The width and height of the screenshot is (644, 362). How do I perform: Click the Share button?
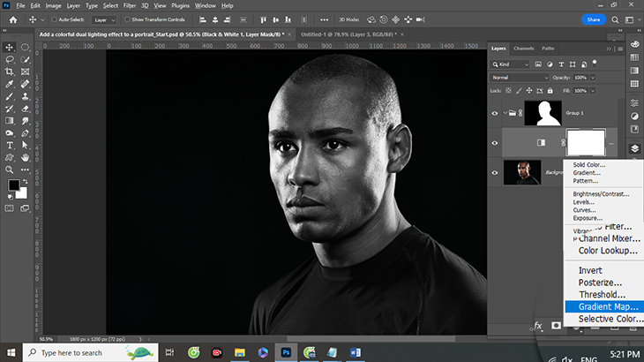(x=594, y=19)
